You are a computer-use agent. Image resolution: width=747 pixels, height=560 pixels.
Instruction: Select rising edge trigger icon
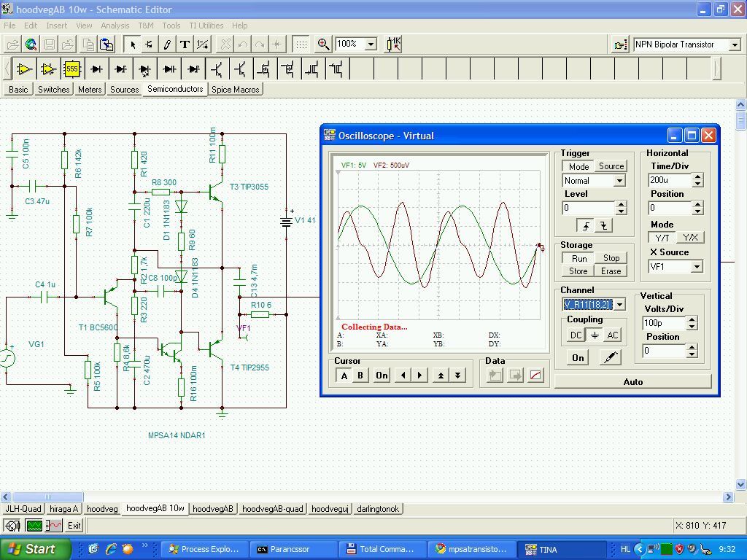click(x=587, y=226)
